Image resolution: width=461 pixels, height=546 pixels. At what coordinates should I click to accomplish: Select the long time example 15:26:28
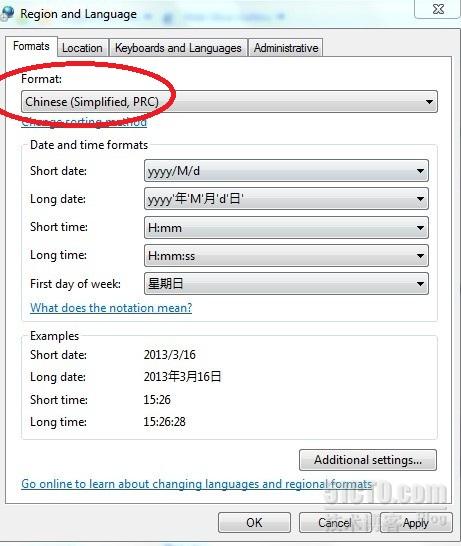click(164, 422)
